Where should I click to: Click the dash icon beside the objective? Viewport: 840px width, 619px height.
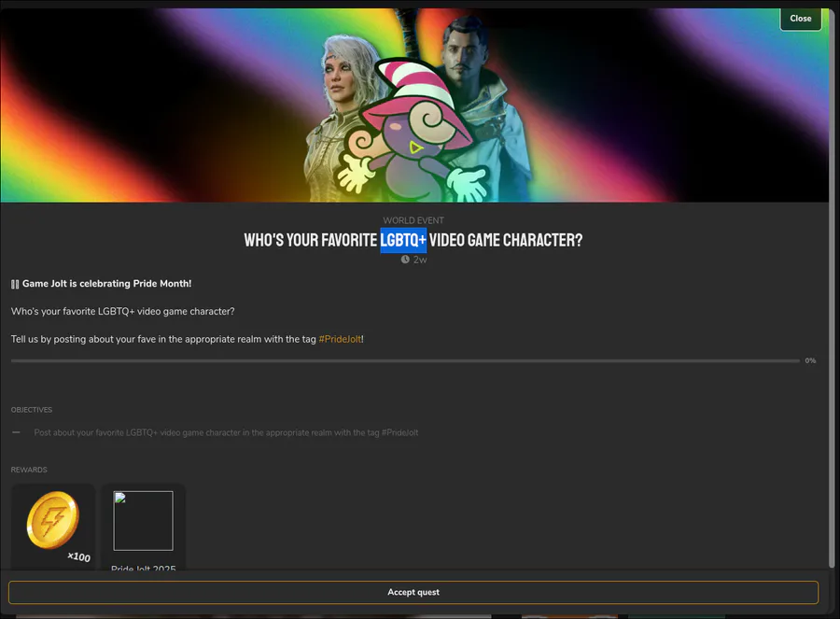pyautogui.click(x=16, y=432)
